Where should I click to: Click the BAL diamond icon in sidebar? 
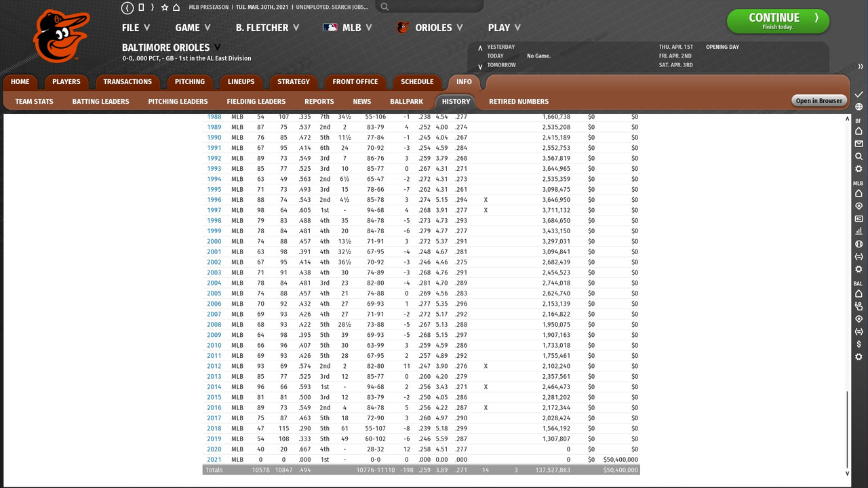pyautogui.click(x=859, y=319)
